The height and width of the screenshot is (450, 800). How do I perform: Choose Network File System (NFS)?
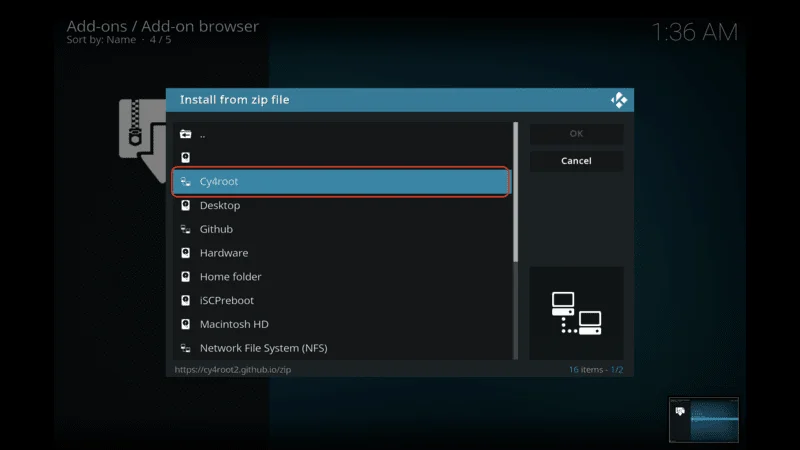[342, 348]
